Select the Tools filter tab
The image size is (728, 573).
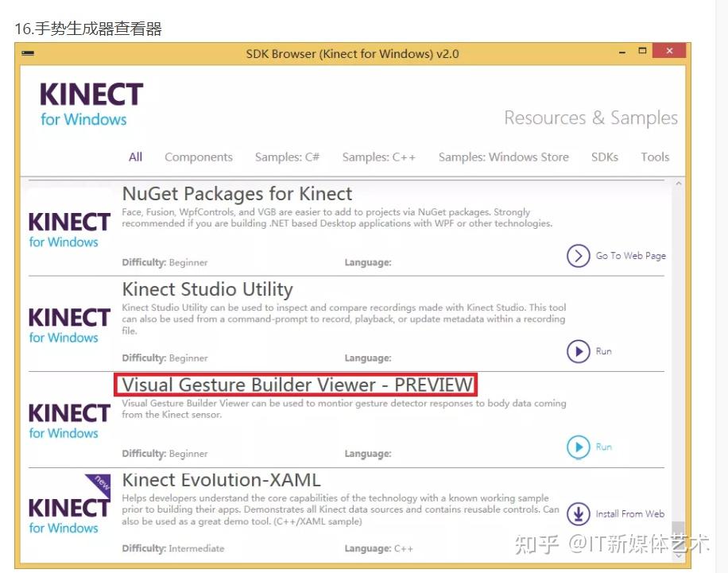(654, 157)
